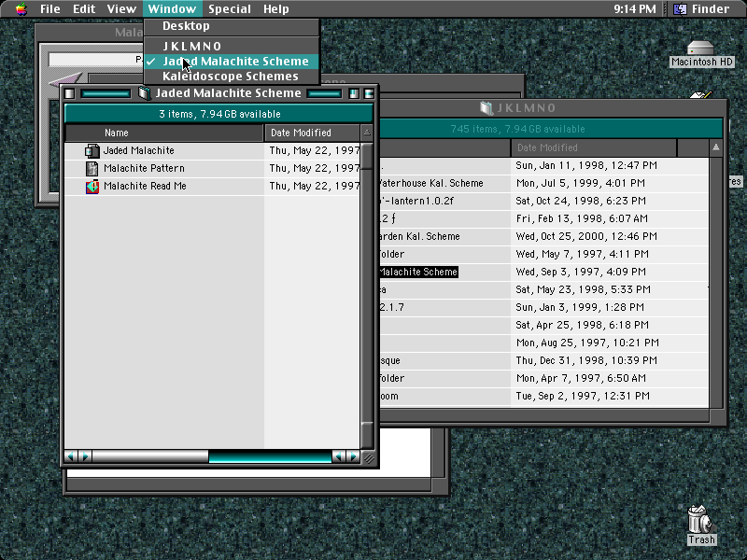The image size is (747, 560).
Task: Click the vertical scrollbar of the JKLMNO window
Action: tap(716, 282)
